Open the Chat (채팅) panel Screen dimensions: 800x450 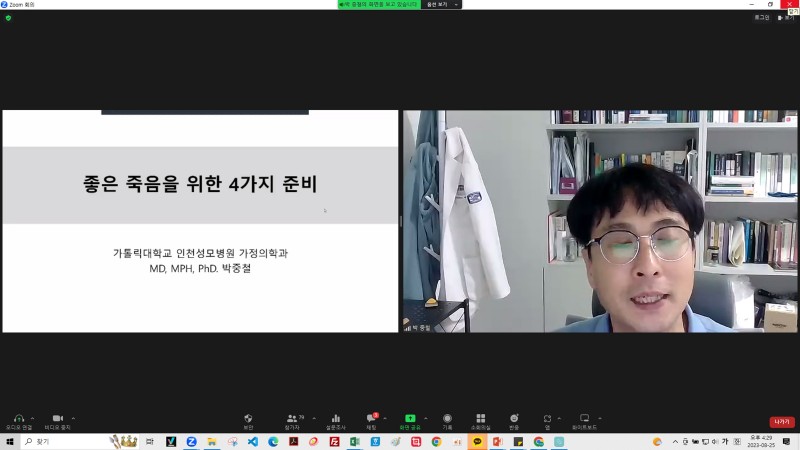[x=371, y=420]
